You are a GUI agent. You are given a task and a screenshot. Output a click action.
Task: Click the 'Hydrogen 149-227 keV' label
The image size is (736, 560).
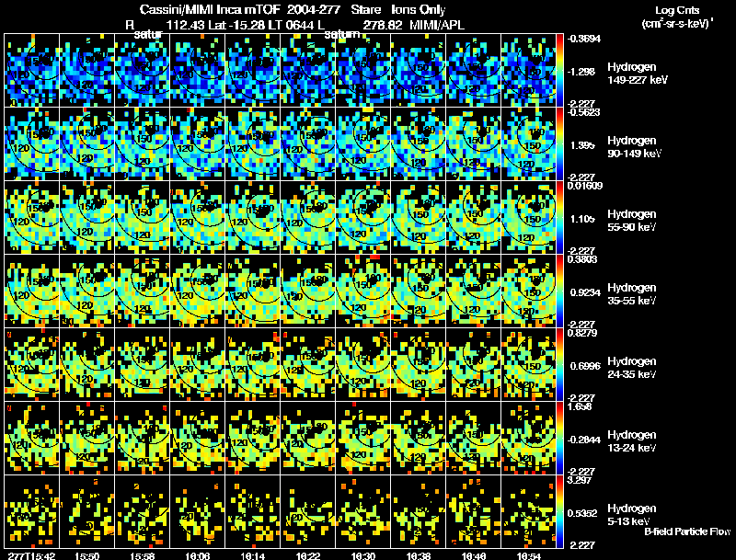pos(637,74)
